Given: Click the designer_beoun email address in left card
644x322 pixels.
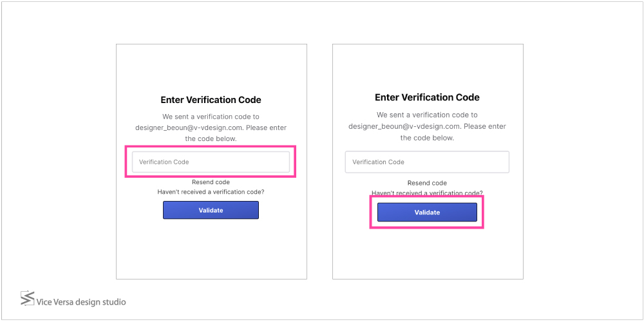Looking at the screenshot, I should pos(189,128).
